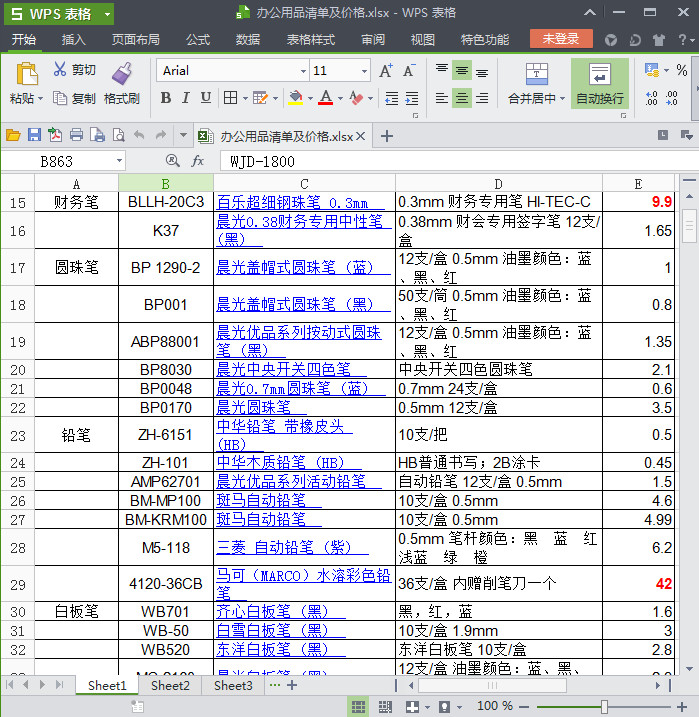Open link 晨光圆珠笔
699x717 pixels.
point(253,407)
